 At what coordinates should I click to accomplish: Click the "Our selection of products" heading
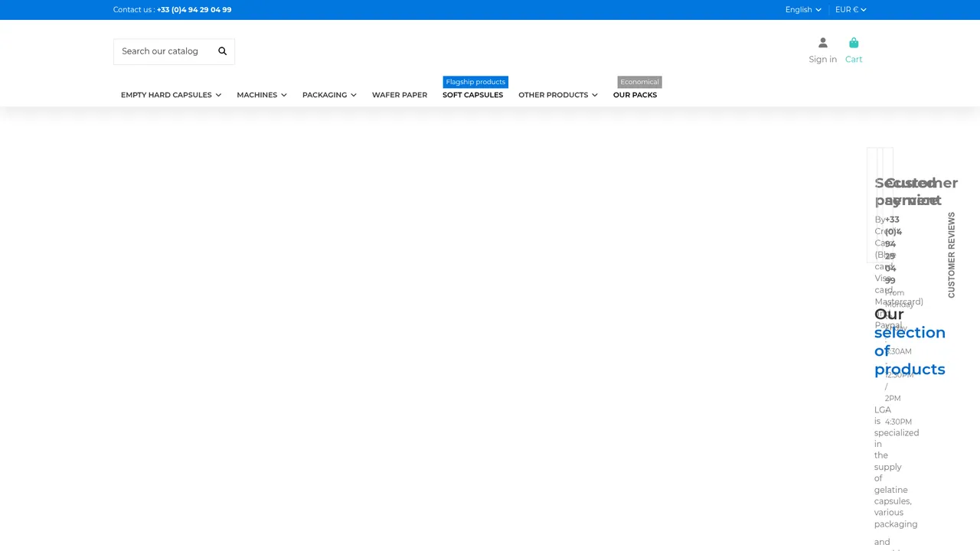click(x=910, y=341)
